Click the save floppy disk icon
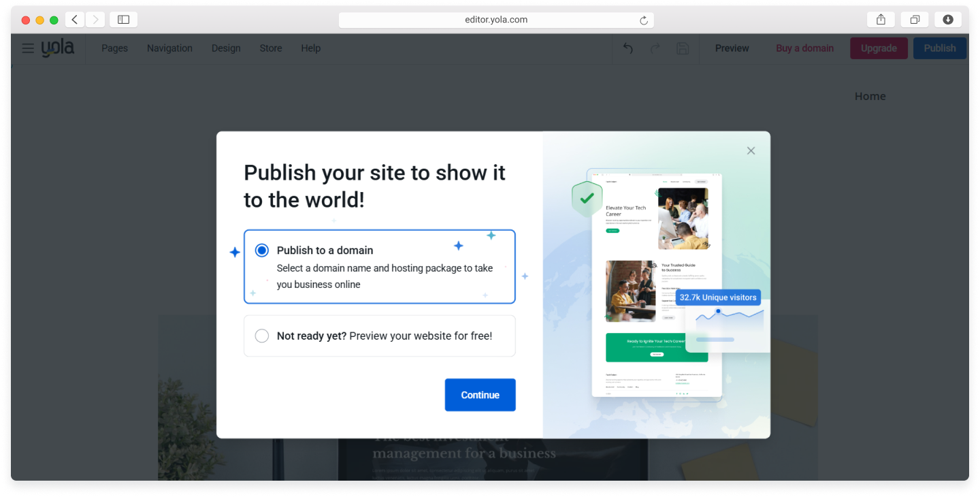980x497 pixels. 683,48
